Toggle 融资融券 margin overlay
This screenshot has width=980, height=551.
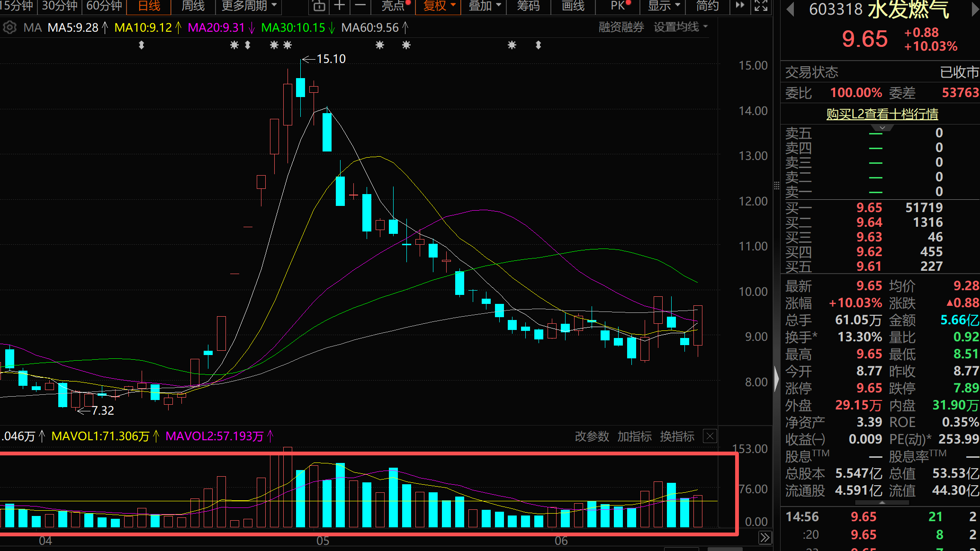(x=621, y=27)
